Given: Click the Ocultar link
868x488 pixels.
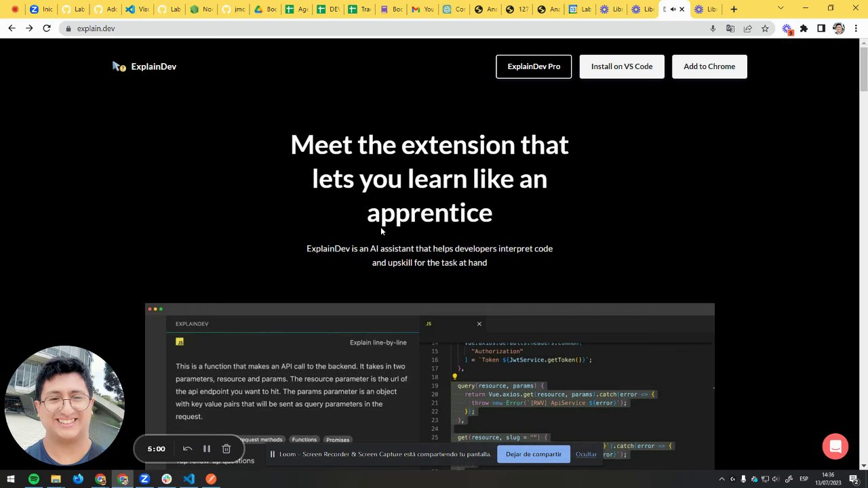Looking at the screenshot, I should (586, 454).
